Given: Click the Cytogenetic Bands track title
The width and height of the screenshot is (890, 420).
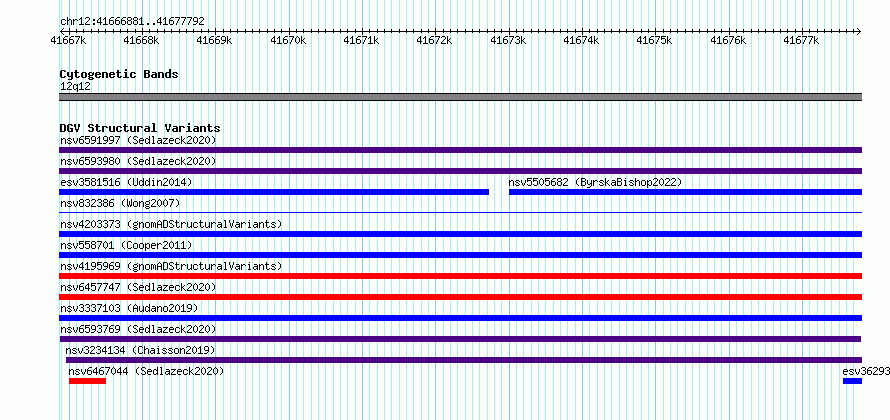Looking at the screenshot, I should 119,74.
